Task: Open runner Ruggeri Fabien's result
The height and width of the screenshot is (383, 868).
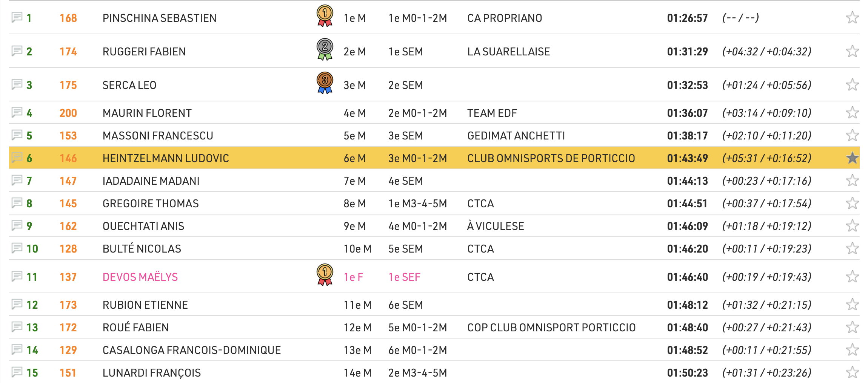Action: click(x=144, y=52)
